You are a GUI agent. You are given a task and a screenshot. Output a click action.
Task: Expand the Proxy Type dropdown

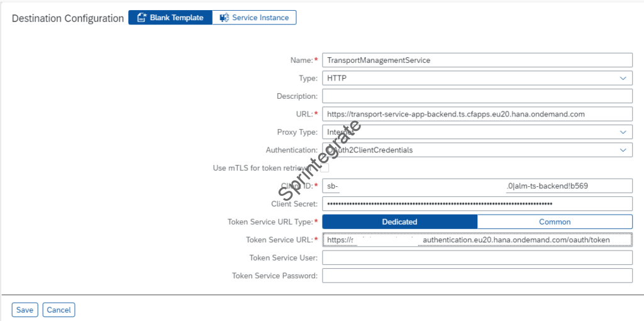(x=623, y=132)
